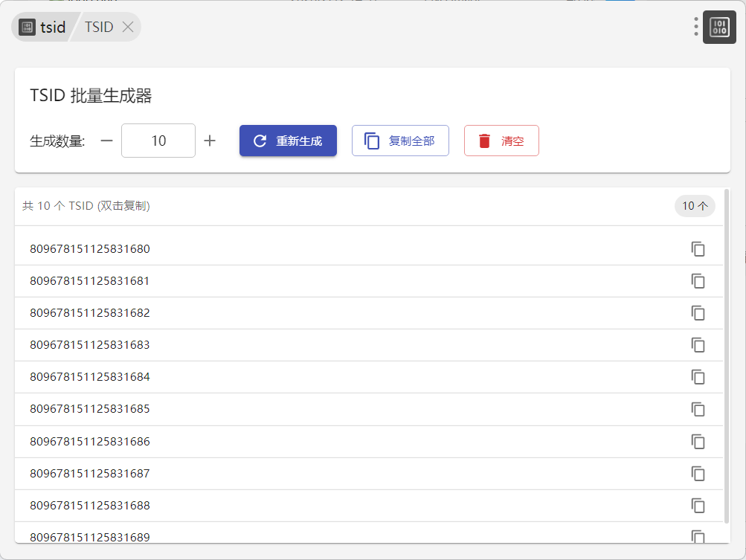The image size is (746, 560).
Task: Hit copy icon on TSID ending 831687
Action: [x=698, y=474]
